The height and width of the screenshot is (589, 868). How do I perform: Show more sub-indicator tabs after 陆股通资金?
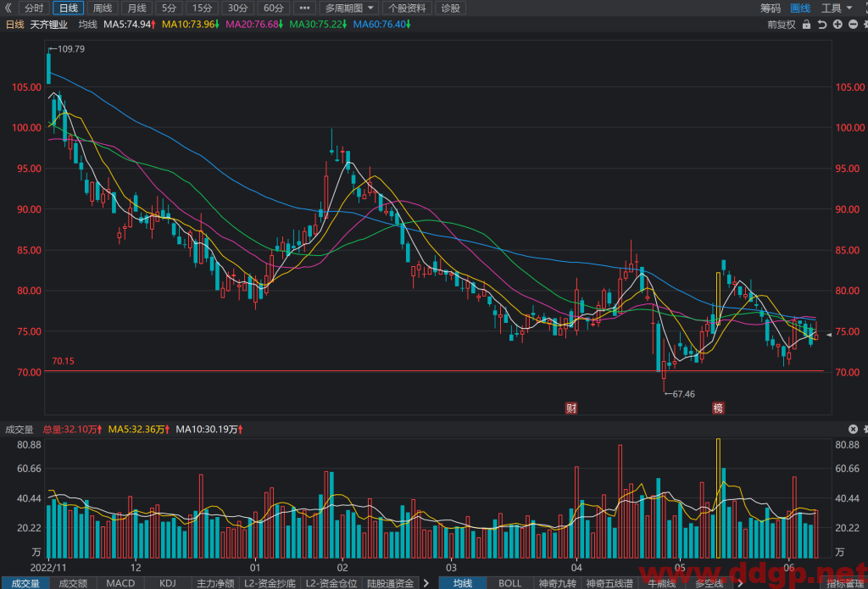click(426, 583)
